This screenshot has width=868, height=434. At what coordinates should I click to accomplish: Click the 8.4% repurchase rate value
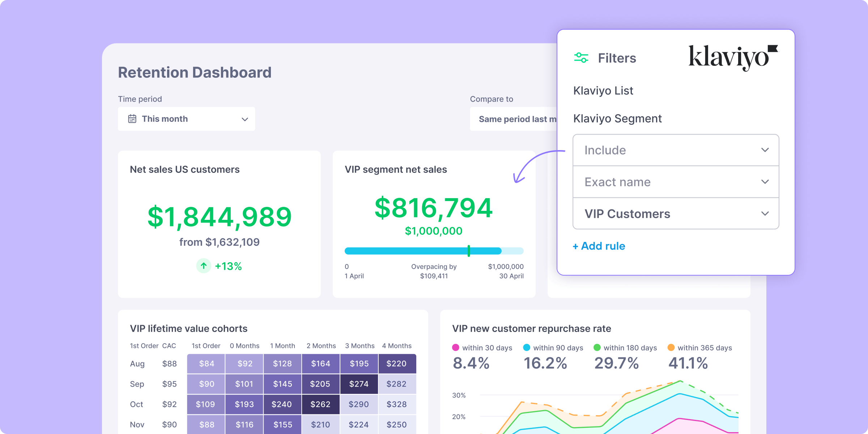tap(471, 363)
